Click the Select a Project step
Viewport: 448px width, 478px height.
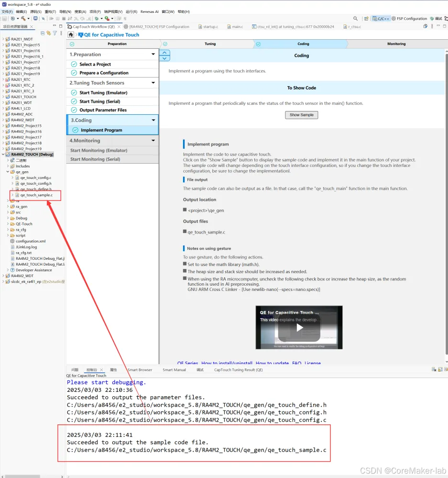[x=112, y=64]
